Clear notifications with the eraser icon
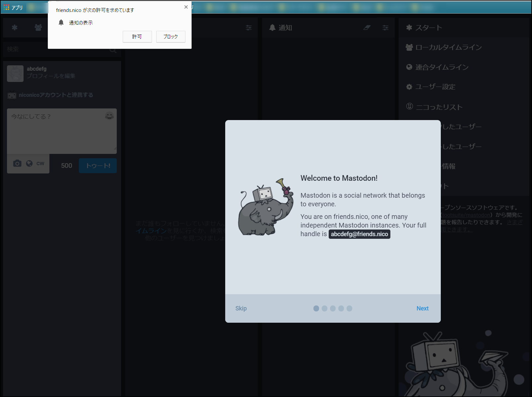Screen dimensions: 532x397 tap(367, 28)
